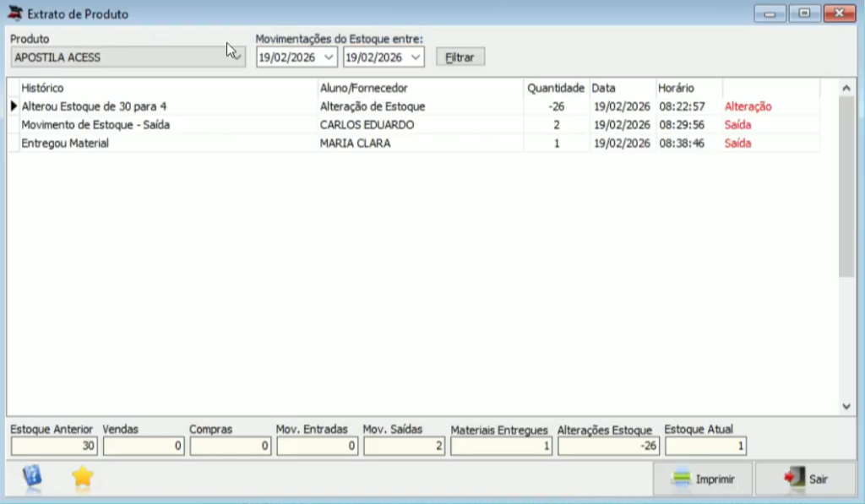
Task: Click the Estoque Anterior field
Action: point(54,446)
